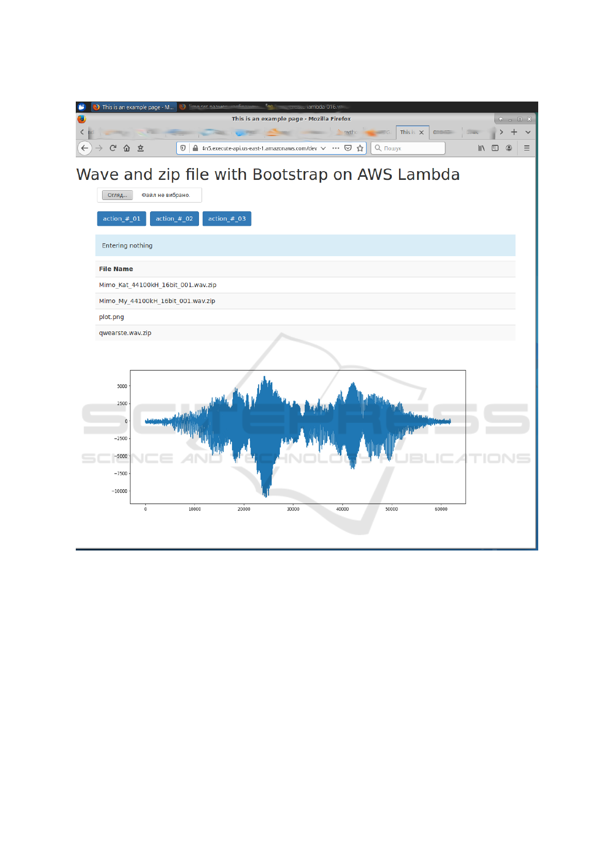
Task: Bookmark this page with the star
Action: click(x=360, y=148)
